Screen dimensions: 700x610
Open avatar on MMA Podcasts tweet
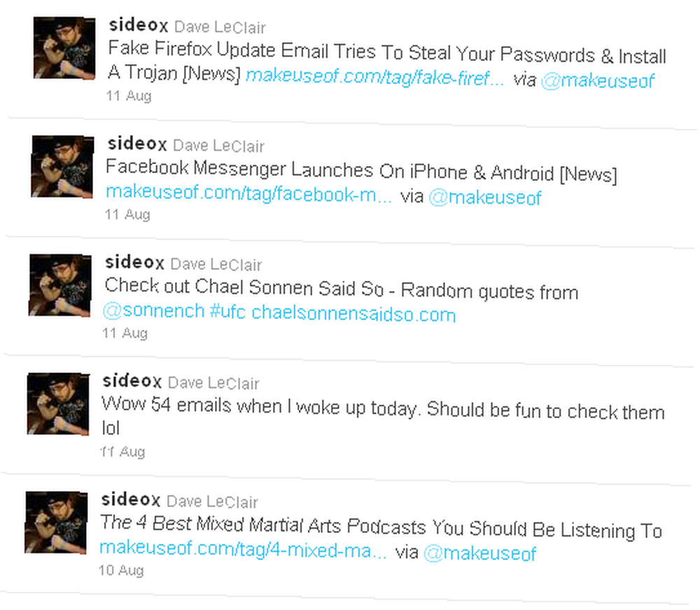coord(56,522)
